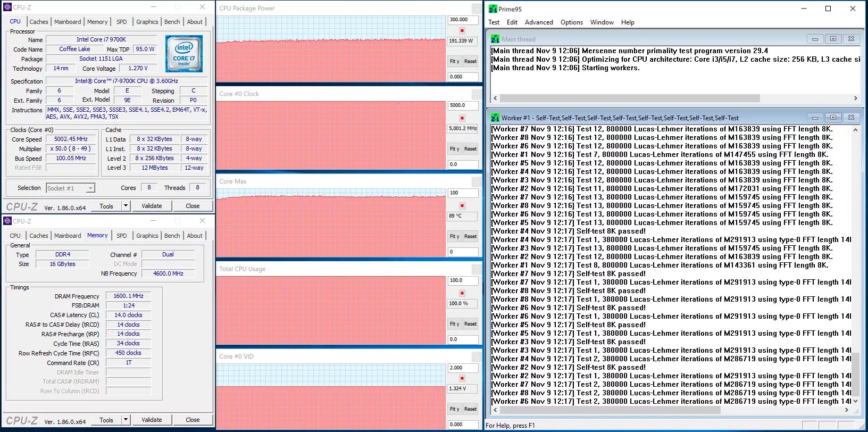Switch to CPU tab in lower CPU-Z

(x=15, y=236)
